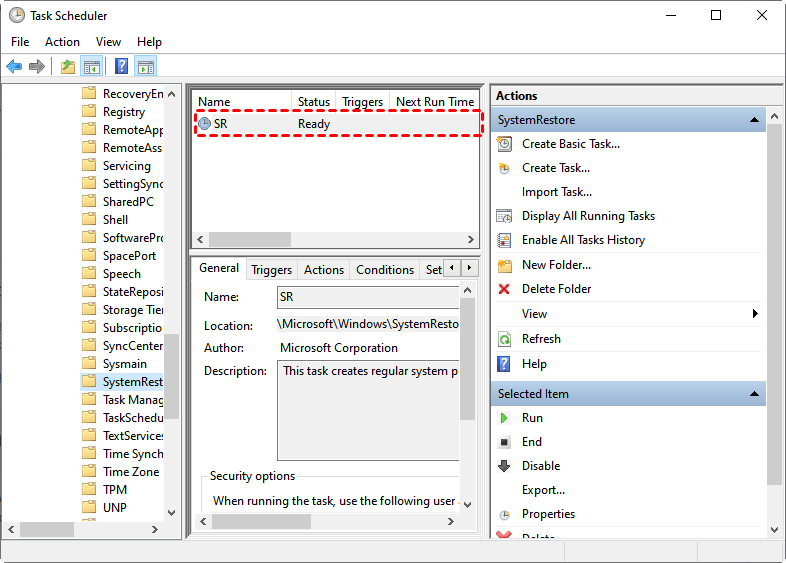786x563 pixels.
Task: Click the tree pane vertical scrollbar thumb
Action: tap(171, 376)
